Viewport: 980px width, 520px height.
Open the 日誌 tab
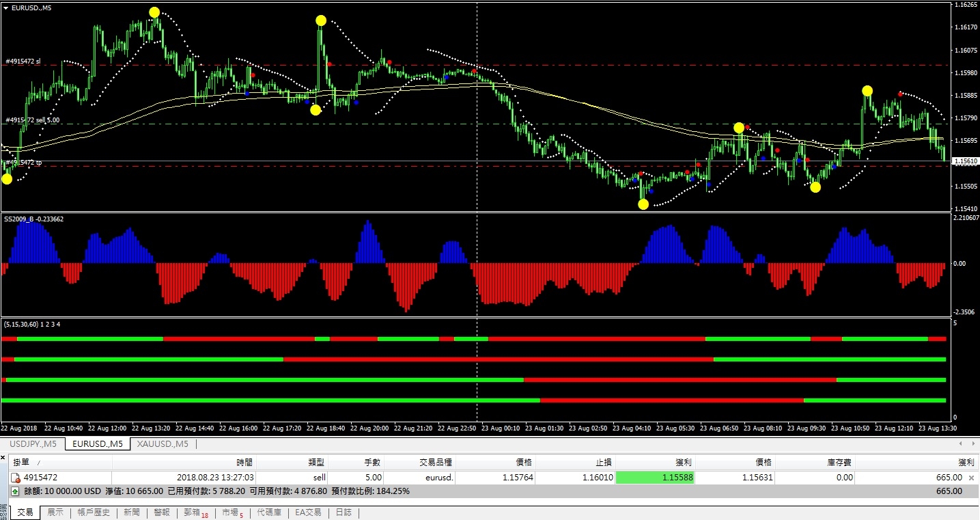tap(344, 512)
